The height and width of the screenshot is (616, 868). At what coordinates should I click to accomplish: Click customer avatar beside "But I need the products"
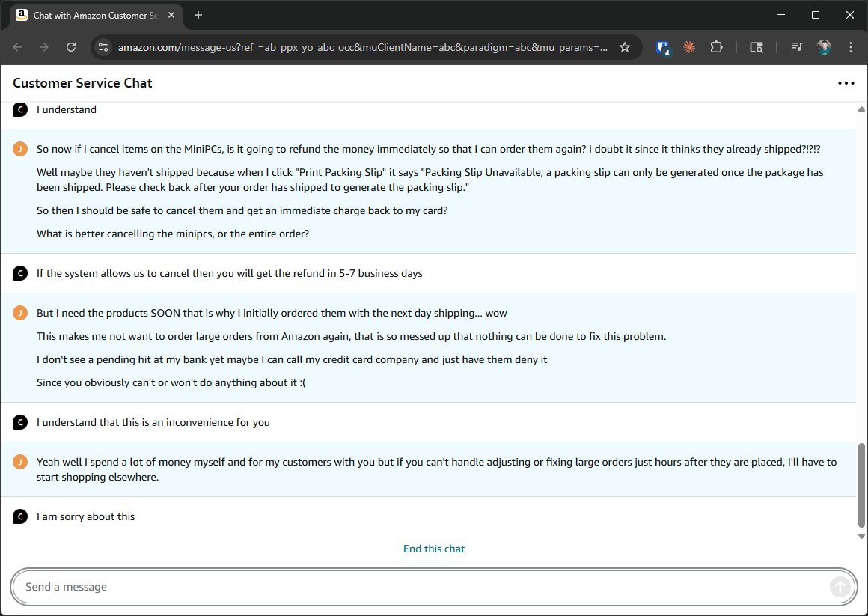point(20,313)
